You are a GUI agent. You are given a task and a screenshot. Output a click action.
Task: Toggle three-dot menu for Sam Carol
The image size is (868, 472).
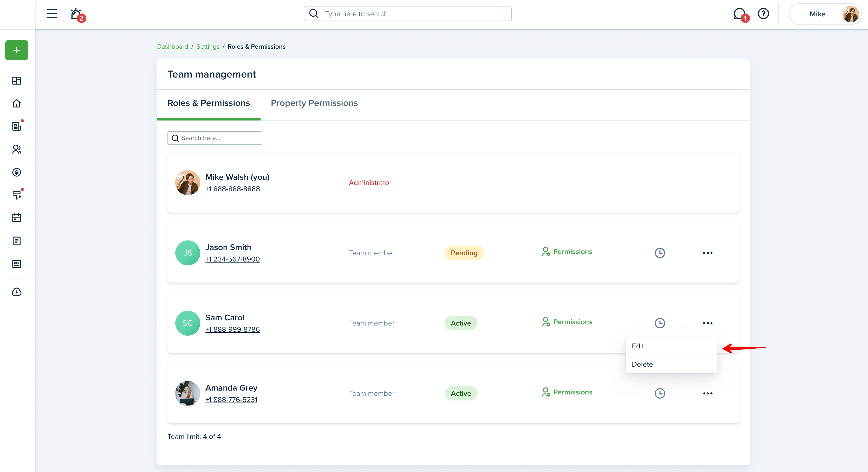point(708,323)
